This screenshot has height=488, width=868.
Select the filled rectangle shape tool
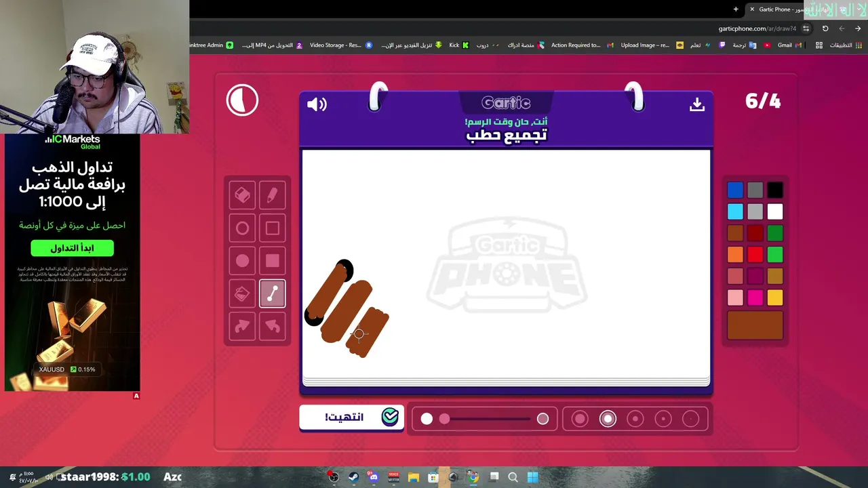coord(272,261)
